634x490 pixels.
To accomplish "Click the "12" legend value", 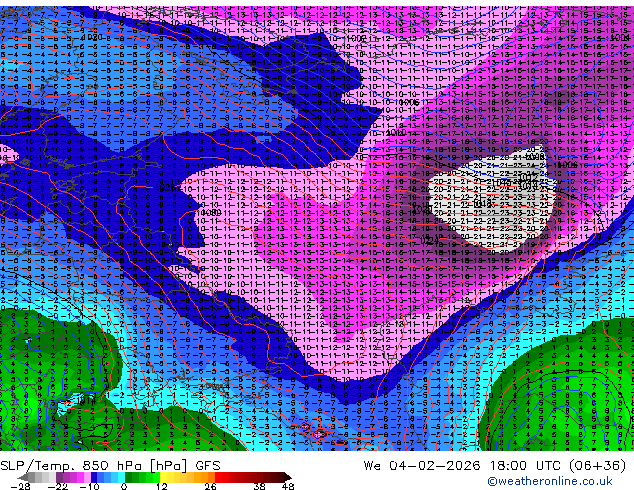I will (162, 486).
